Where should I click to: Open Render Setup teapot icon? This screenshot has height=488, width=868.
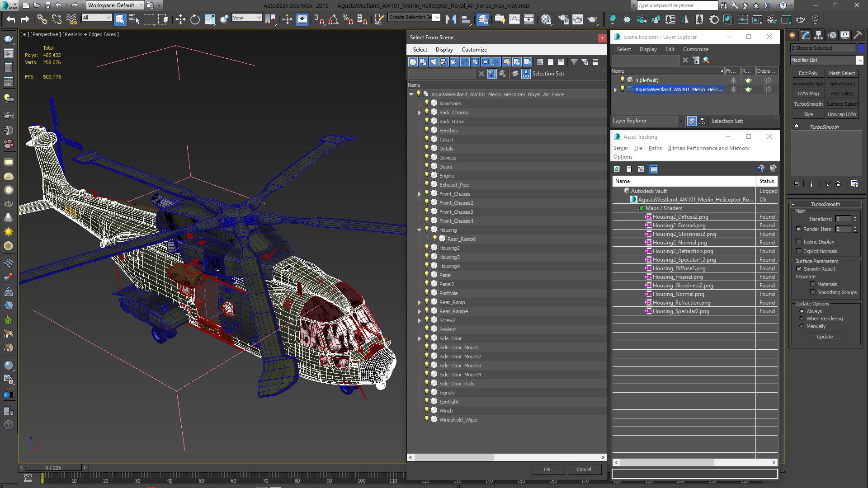pyautogui.click(x=563, y=19)
